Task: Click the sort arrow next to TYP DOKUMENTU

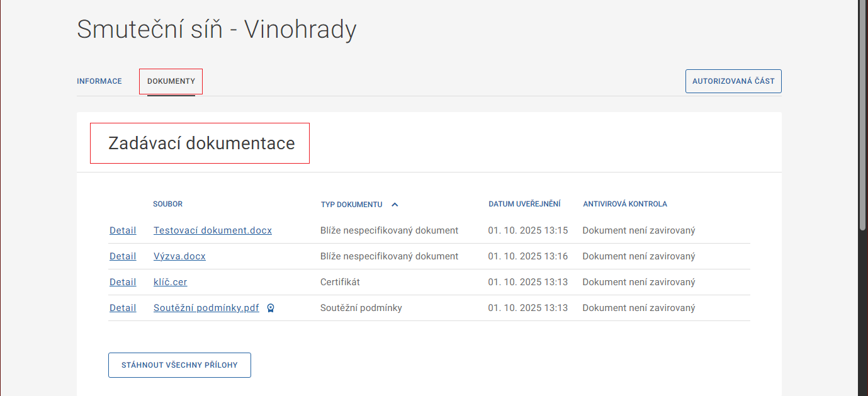Action: point(395,205)
